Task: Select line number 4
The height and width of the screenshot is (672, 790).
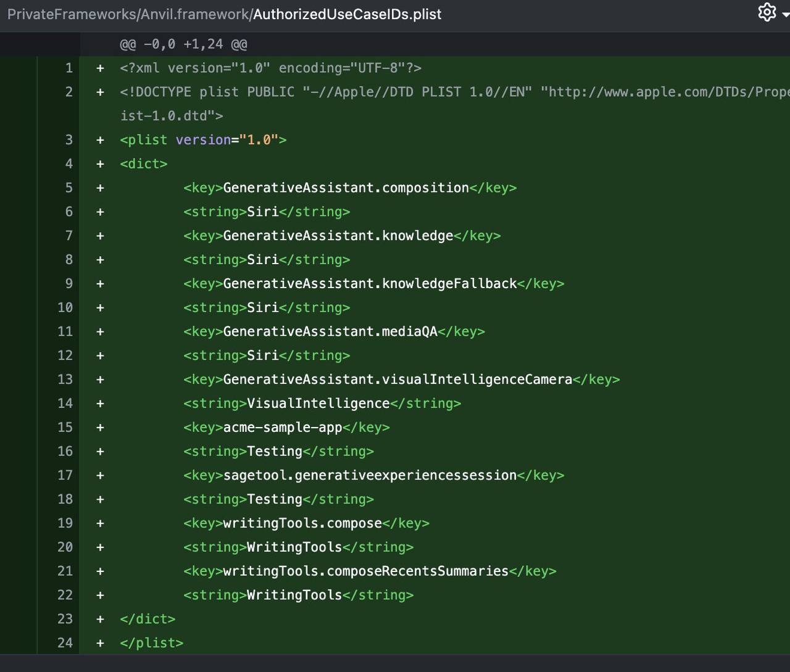Action: point(69,164)
